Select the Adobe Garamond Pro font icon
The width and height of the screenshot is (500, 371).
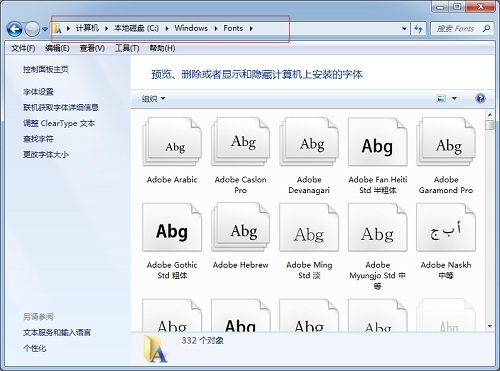click(446, 142)
